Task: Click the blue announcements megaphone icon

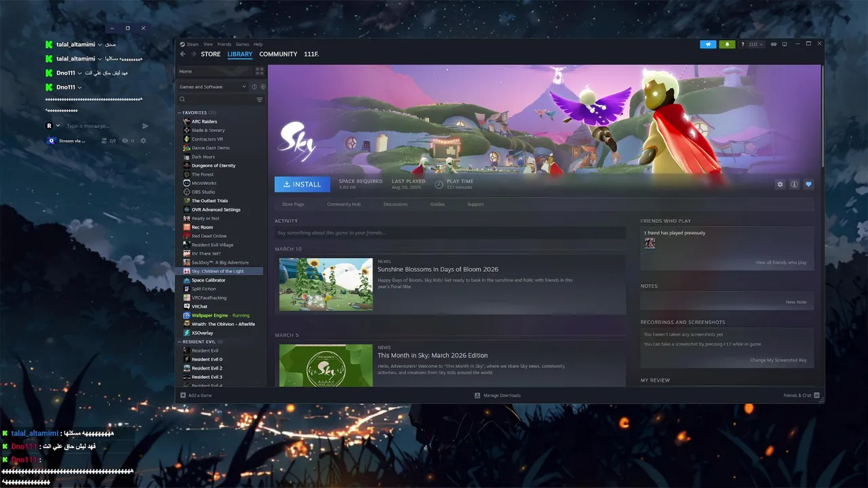Action: [x=708, y=44]
